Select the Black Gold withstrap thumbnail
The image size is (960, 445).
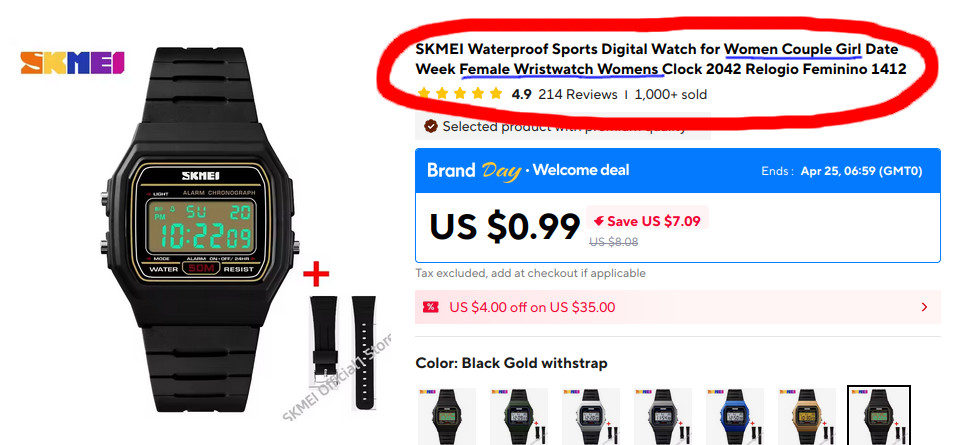(879, 416)
